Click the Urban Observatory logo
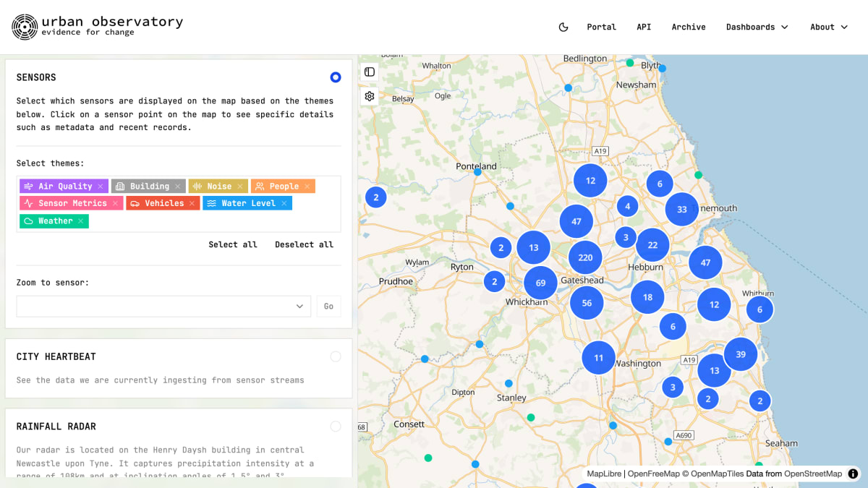Image resolution: width=868 pixels, height=488 pixels. (x=97, y=27)
